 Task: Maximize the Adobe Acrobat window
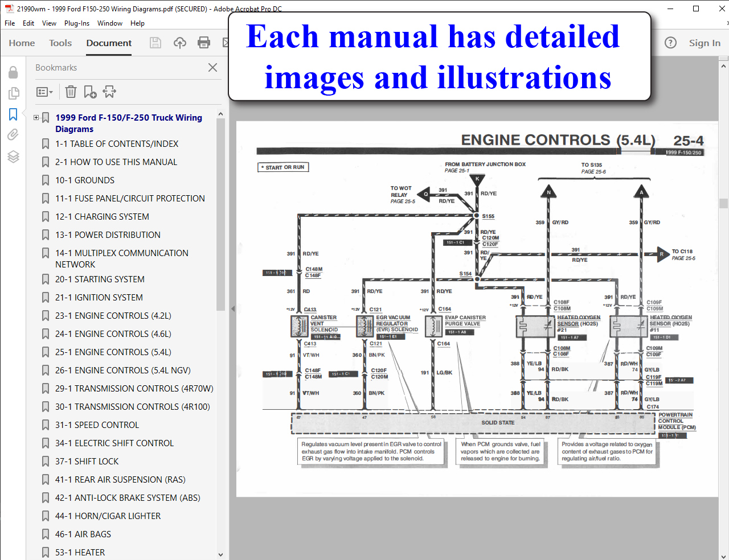coord(696,9)
